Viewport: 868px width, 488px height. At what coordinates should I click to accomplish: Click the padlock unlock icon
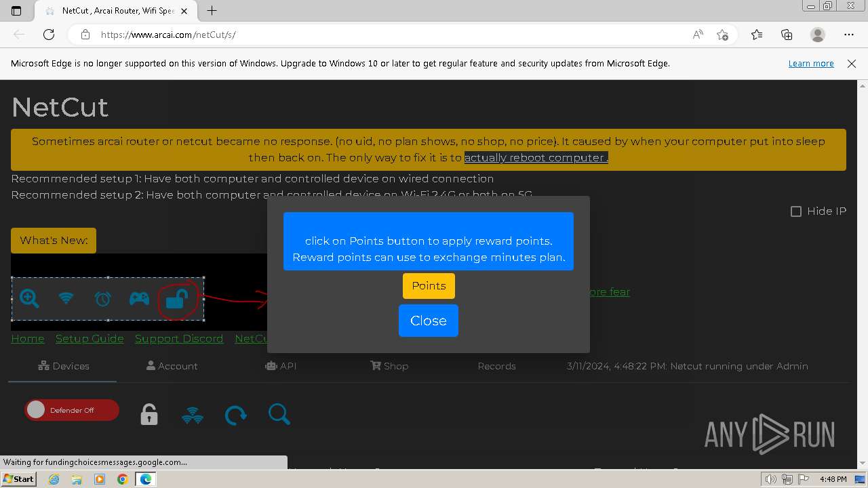pos(149,414)
